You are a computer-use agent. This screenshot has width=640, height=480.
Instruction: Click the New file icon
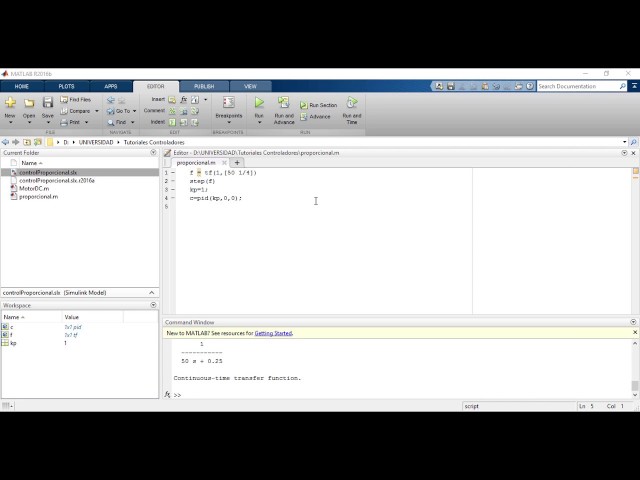click(x=10, y=103)
